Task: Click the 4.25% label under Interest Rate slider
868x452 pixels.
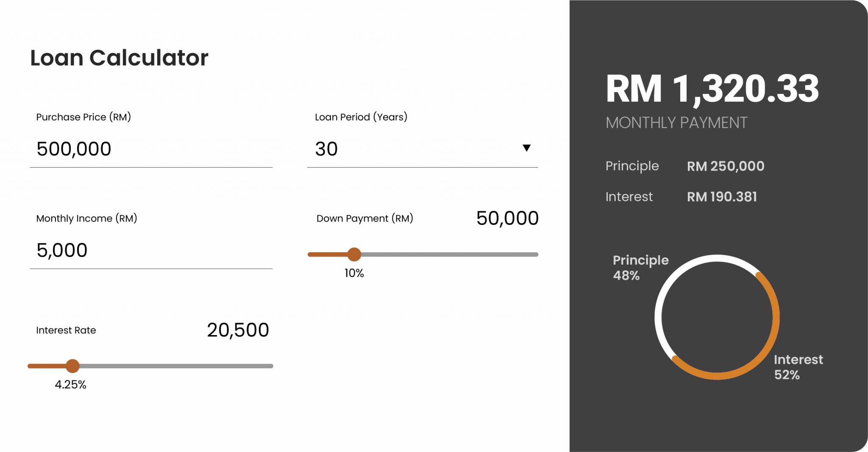Action: (70, 385)
